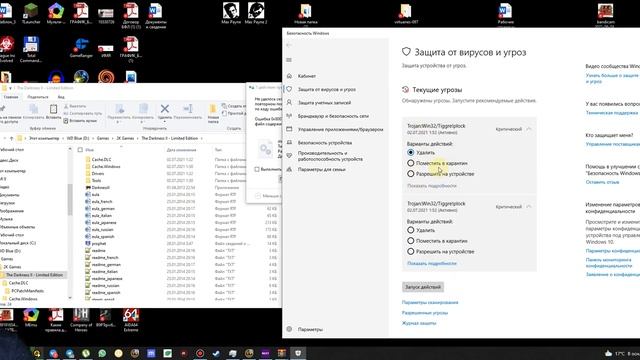Switch to Главная tab in Explorer ribbon

[11, 97]
